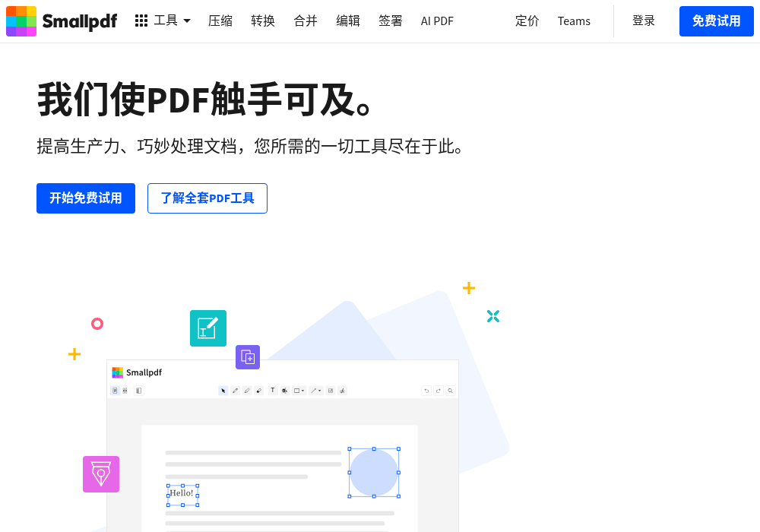
Task: Click the subtitle starting with 提高生产力
Action: click(x=249, y=146)
